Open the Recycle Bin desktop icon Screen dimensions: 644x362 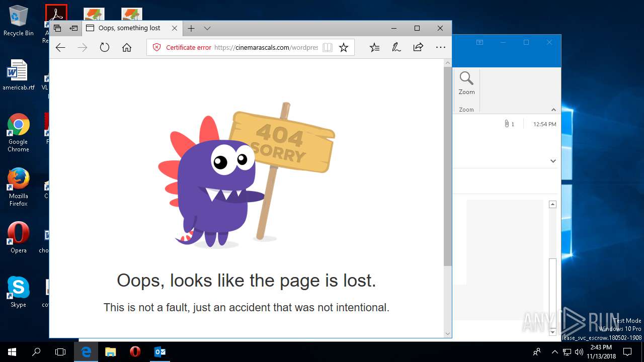(18, 21)
